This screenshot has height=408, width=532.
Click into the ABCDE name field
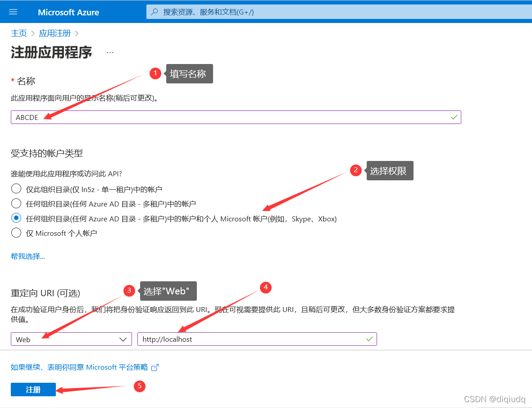tap(236, 117)
